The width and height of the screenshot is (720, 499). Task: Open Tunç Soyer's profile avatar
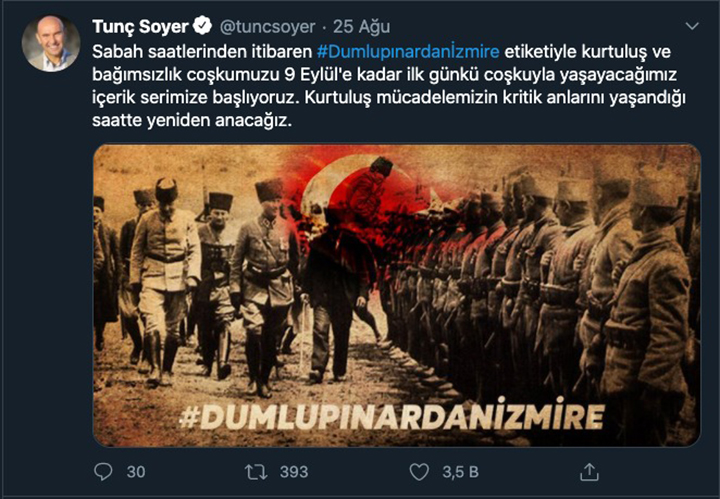tap(51, 44)
